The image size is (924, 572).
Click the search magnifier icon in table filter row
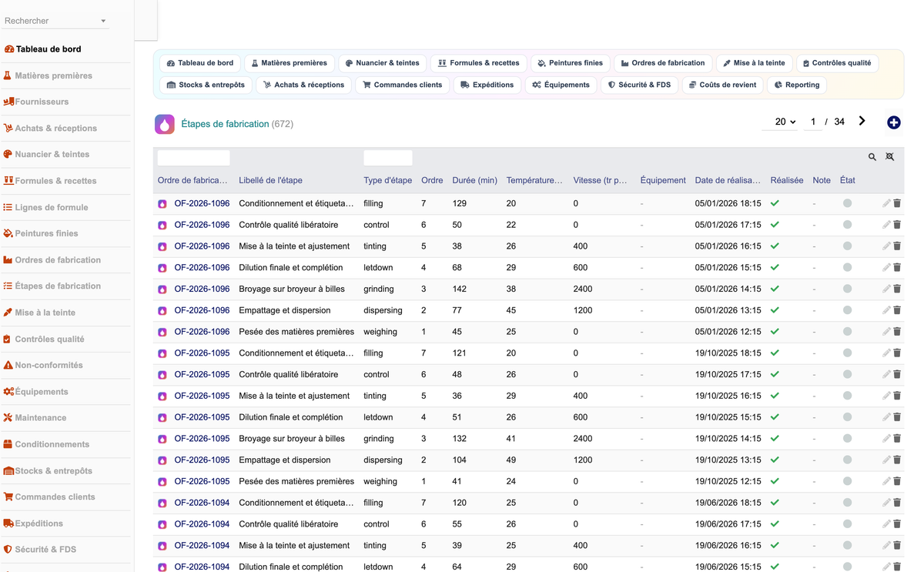[872, 157]
